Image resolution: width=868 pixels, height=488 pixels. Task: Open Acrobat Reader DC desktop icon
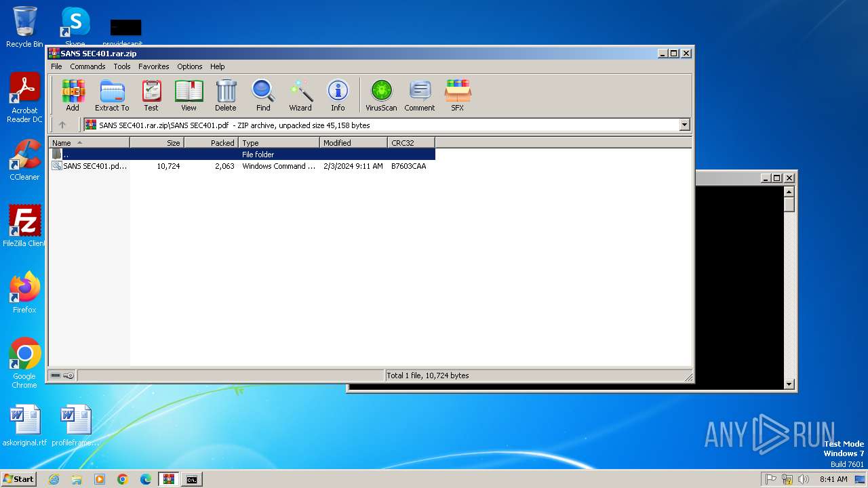(x=24, y=98)
